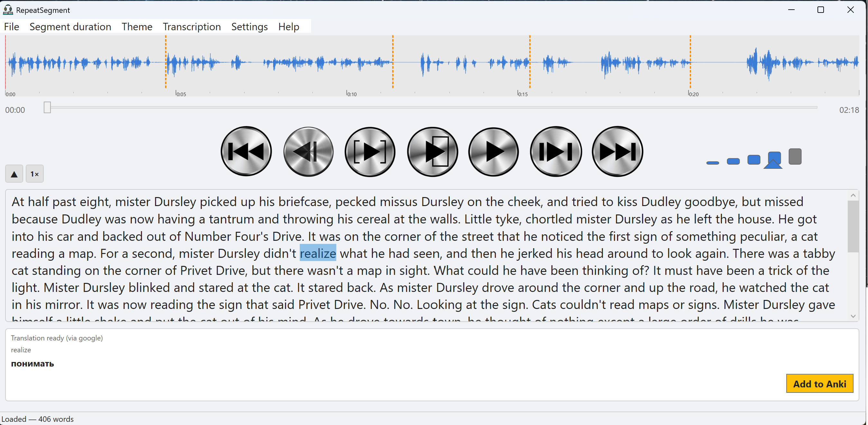Click the play-then-pause segment button
The width and height of the screenshot is (868, 425).
432,151
